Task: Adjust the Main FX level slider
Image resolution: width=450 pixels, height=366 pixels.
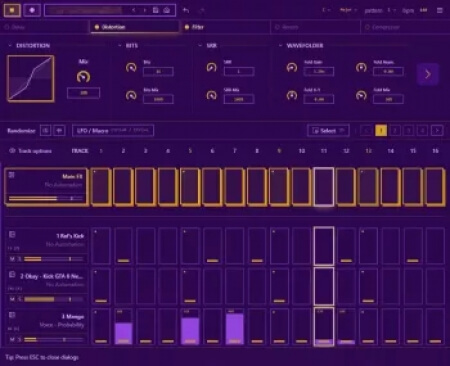Action: click(x=46, y=199)
